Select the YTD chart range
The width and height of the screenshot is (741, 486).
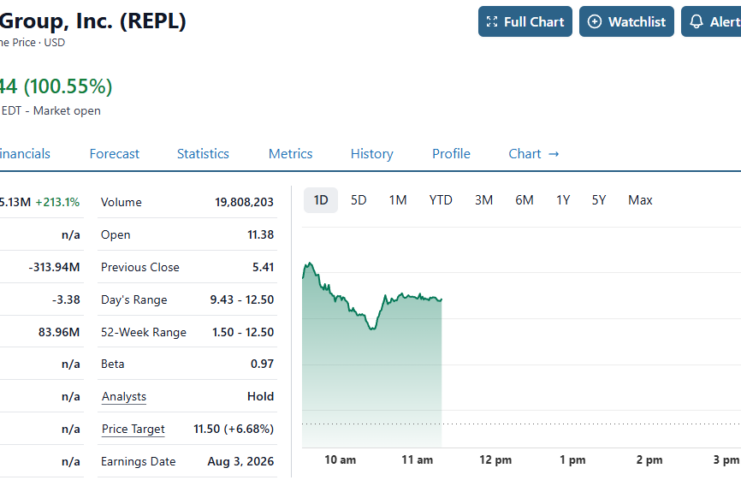[440, 200]
